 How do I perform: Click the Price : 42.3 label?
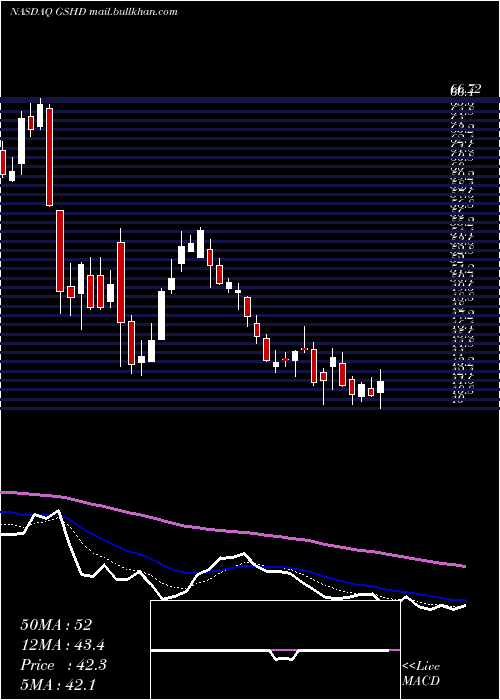(x=63, y=665)
